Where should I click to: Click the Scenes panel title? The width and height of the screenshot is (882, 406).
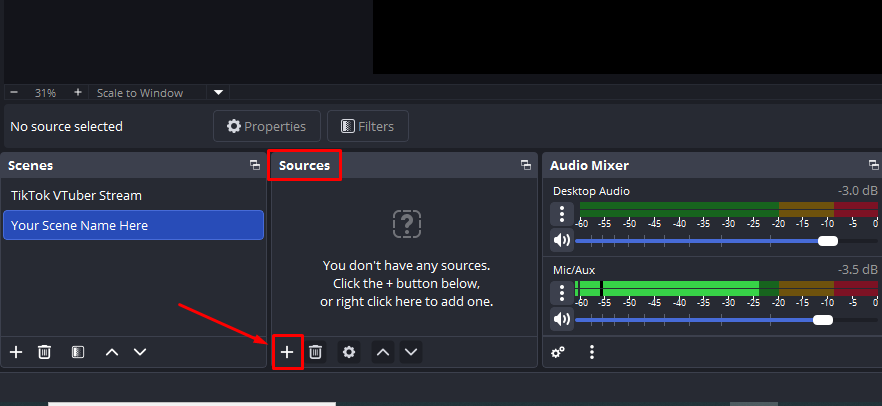[x=30, y=165]
